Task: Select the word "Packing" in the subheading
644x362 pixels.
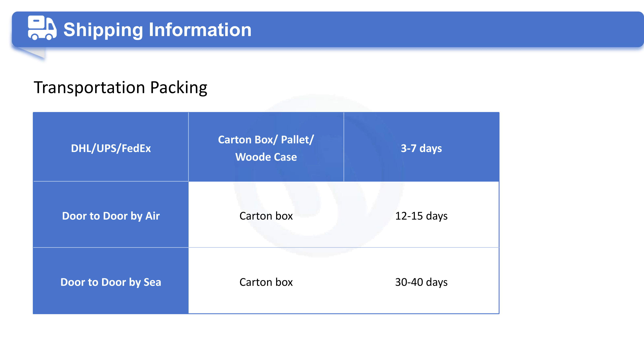Action: click(x=179, y=88)
